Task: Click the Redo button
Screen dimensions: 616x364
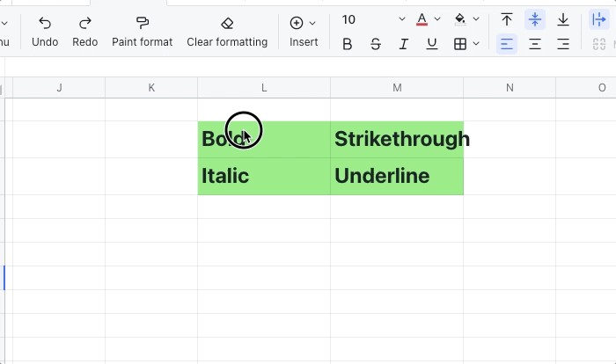Action: (x=85, y=31)
